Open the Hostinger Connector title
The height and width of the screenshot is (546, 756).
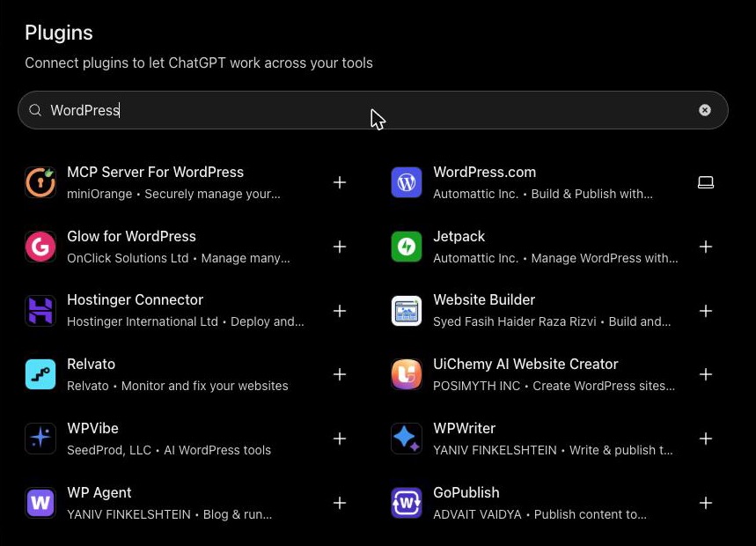135,299
